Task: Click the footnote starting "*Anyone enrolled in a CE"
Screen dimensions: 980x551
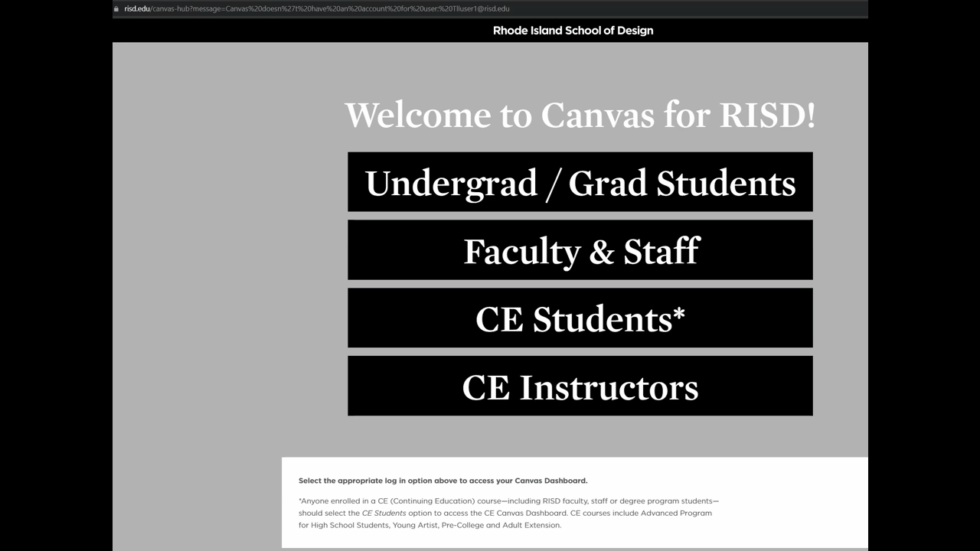Action: pyautogui.click(x=508, y=513)
